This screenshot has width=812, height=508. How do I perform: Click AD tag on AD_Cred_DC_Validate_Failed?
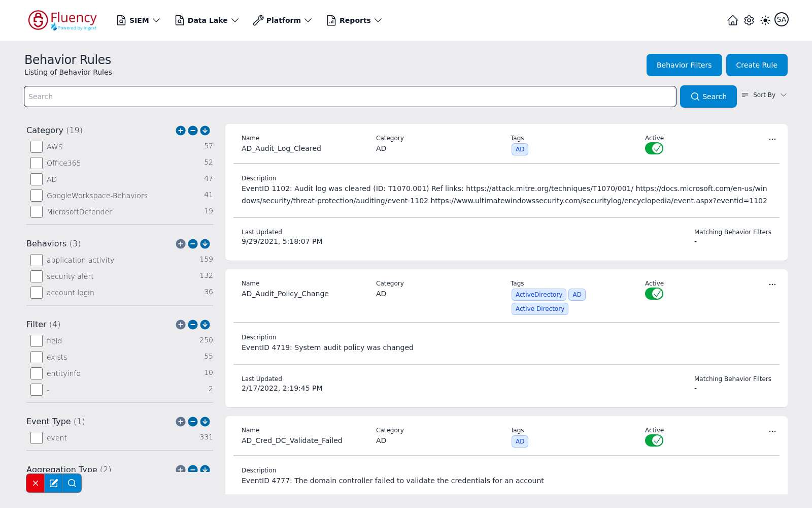[520, 441]
